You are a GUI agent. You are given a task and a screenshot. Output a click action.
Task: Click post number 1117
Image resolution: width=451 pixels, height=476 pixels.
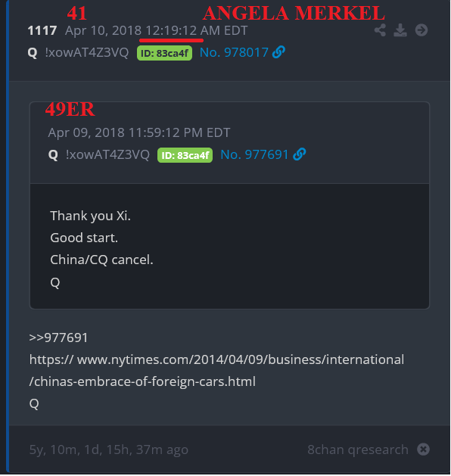point(42,30)
